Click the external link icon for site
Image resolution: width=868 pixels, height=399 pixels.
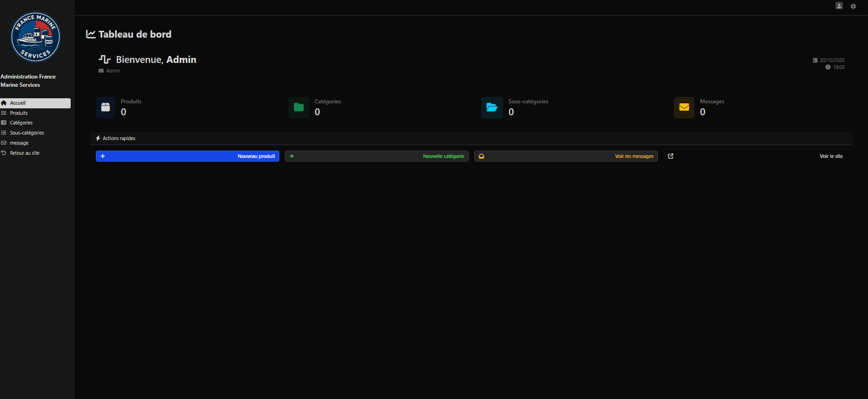click(670, 156)
